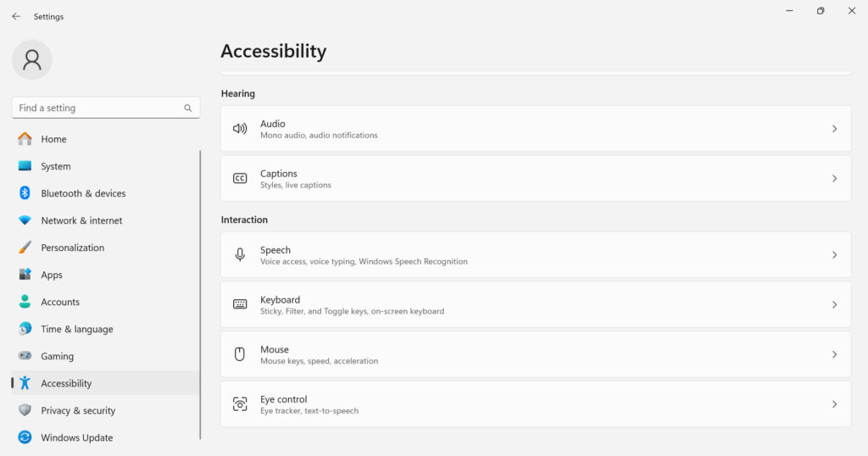Image resolution: width=868 pixels, height=456 pixels.
Task: Click the Eye control icon
Action: click(240, 404)
